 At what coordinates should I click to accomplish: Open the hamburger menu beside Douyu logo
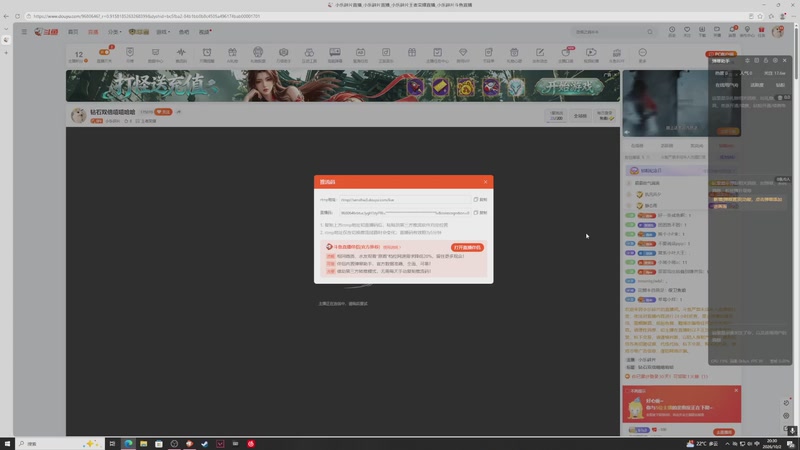pyautogui.click(x=24, y=32)
